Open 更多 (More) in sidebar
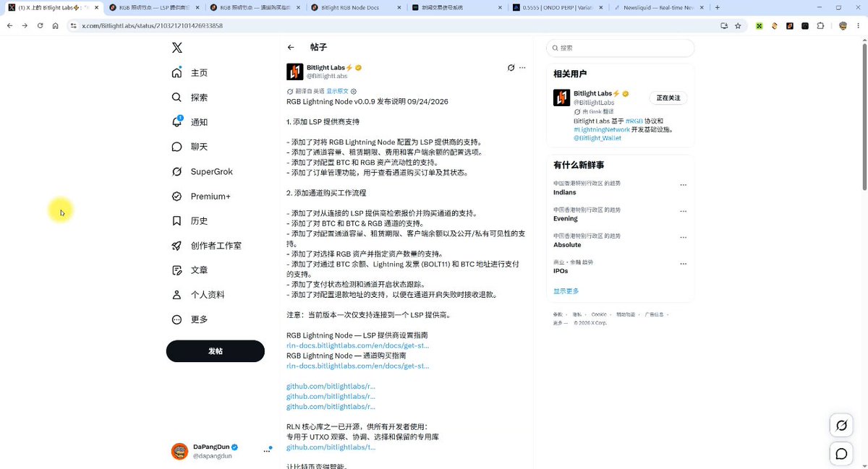 coord(190,319)
